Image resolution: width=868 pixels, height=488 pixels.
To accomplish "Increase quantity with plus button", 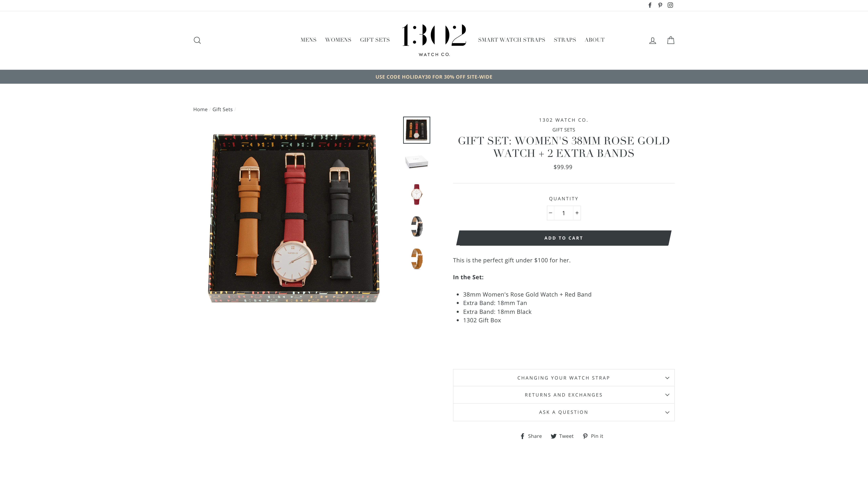I will pyautogui.click(x=577, y=213).
